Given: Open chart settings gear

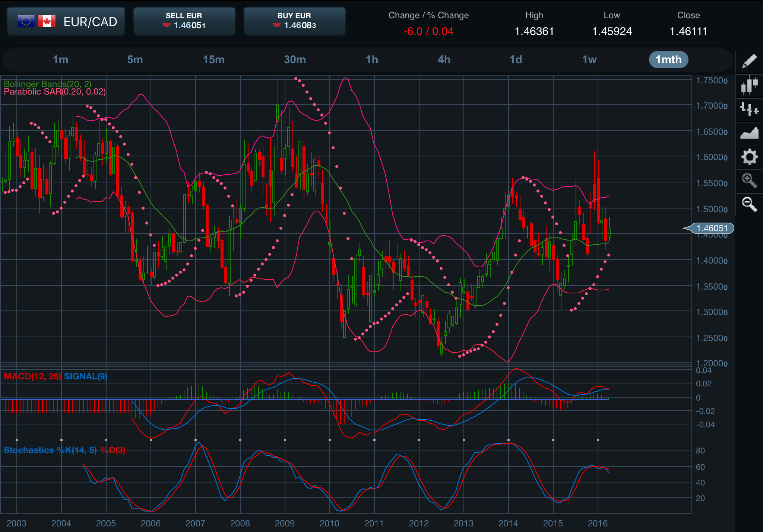Looking at the screenshot, I should [x=749, y=157].
